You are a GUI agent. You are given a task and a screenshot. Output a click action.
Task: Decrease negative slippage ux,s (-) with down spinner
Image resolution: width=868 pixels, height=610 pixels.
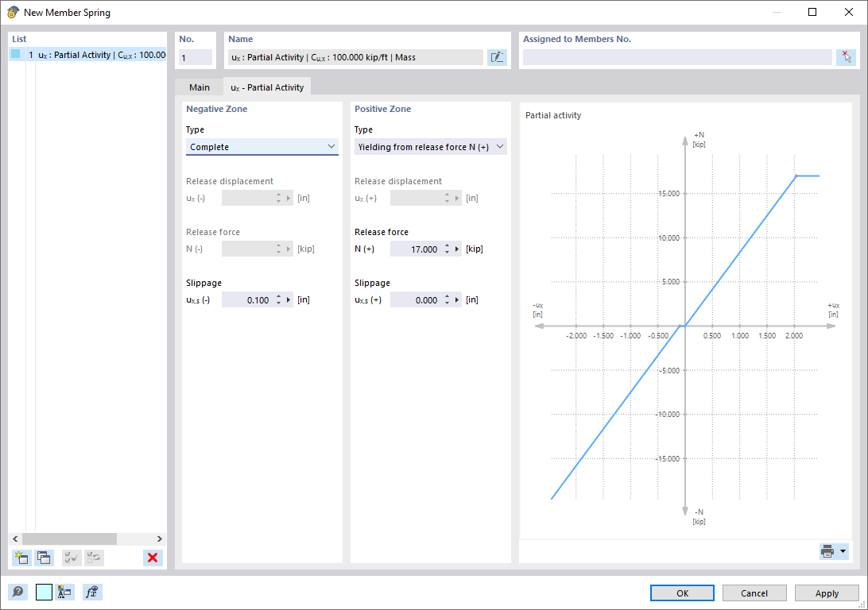pyautogui.click(x=279, y=303)
